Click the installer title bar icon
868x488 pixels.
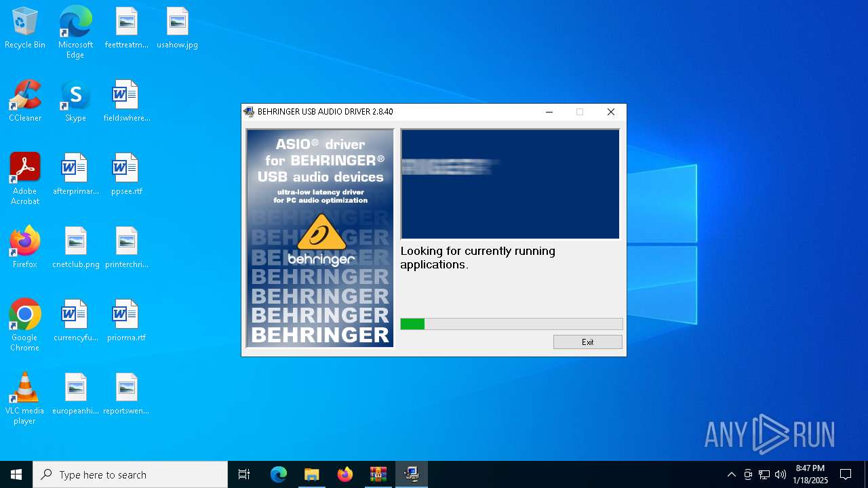249,112
